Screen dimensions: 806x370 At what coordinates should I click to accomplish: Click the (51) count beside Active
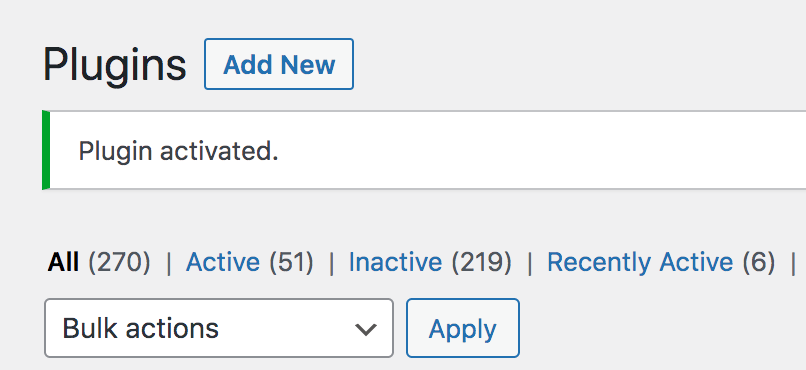(x=291, y=262)
